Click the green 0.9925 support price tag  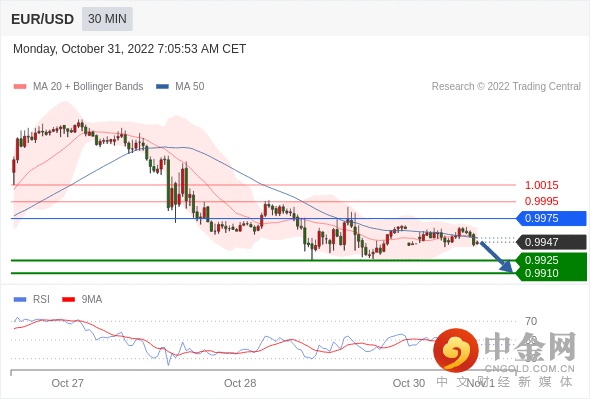point(552,260)
